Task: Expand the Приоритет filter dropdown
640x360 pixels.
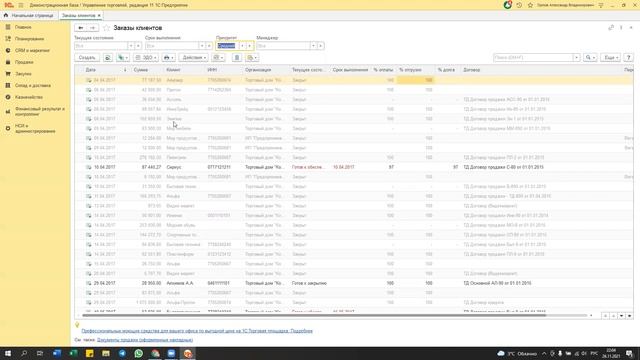Action: [242, 46]
